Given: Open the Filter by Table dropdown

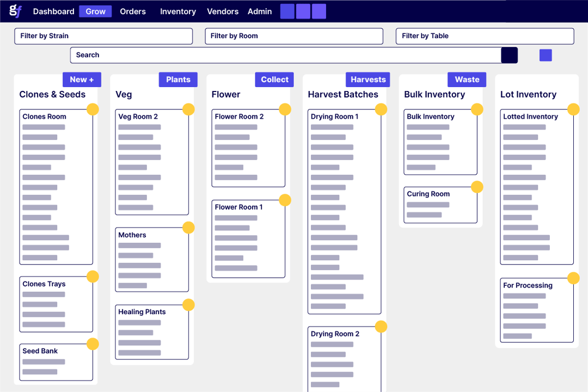Looking at the screenshot, I should pos(485,36).
